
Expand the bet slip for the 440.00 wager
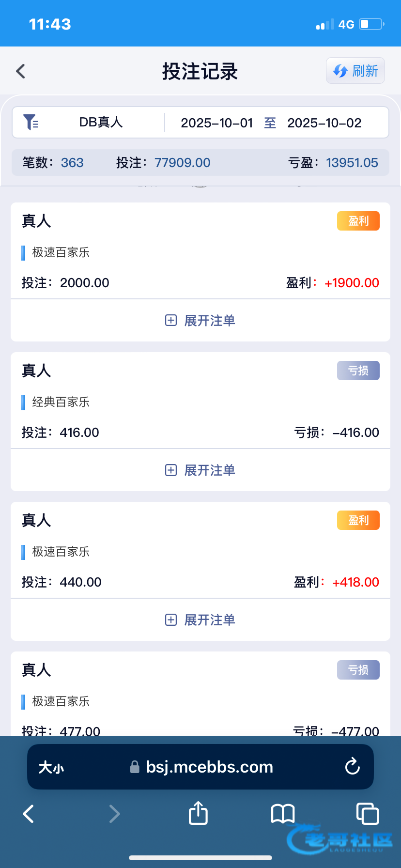200,620
